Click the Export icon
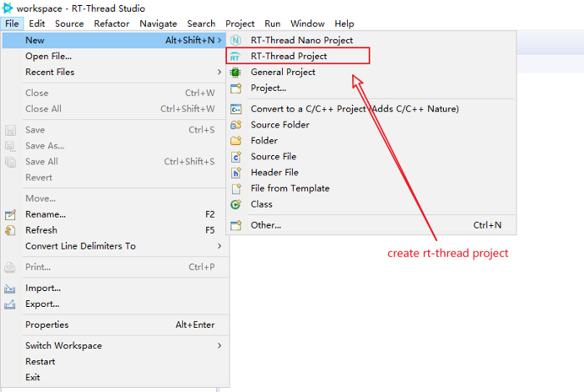The width and height of the screenshot is (584, 392). (x=10, y=304)
